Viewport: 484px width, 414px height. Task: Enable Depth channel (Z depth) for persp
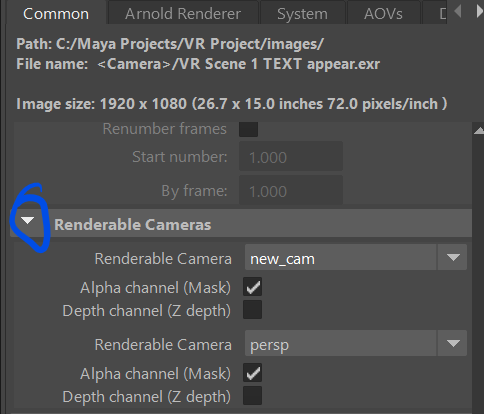[x=252, y=396]
